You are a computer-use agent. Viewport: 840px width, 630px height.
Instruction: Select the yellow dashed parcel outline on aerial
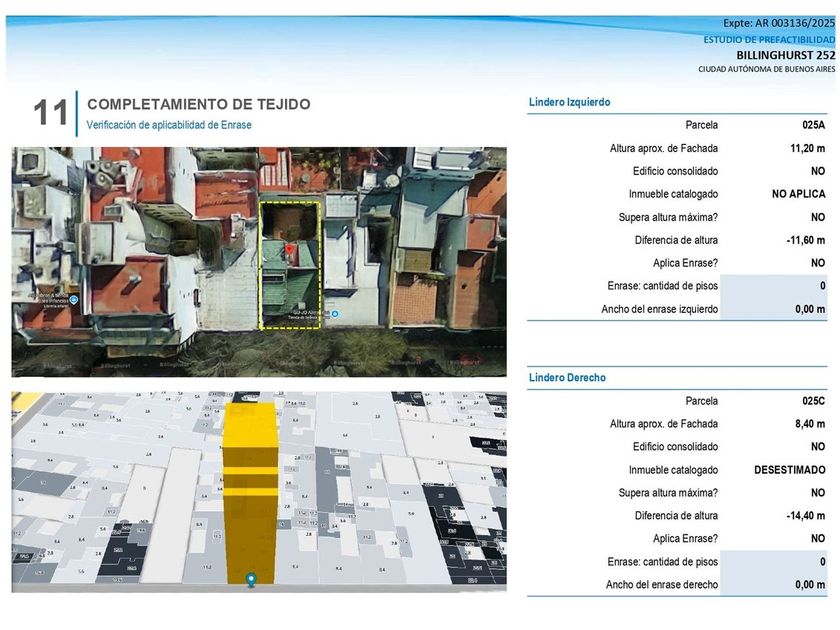click(x=290, y=265)
